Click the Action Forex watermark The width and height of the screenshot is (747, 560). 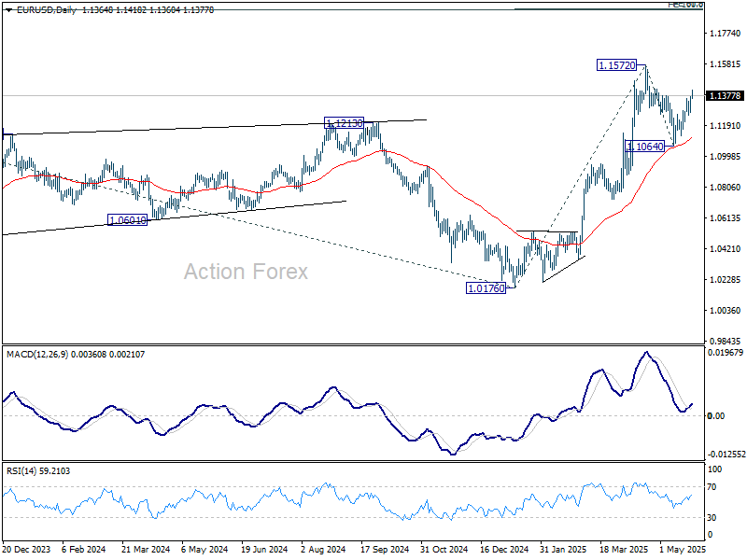[x=246, y=272]
